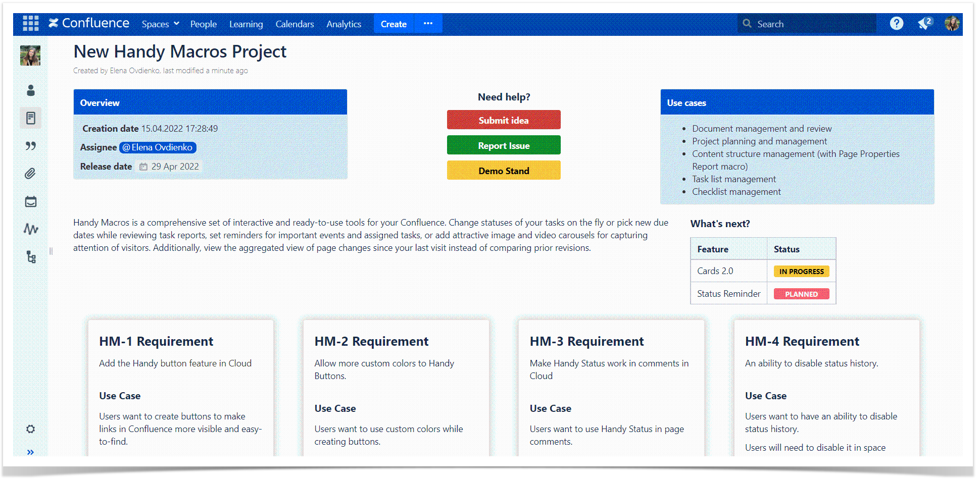
Task: Open the Attachments paperclip icon in sidebar
Action: 31,174
